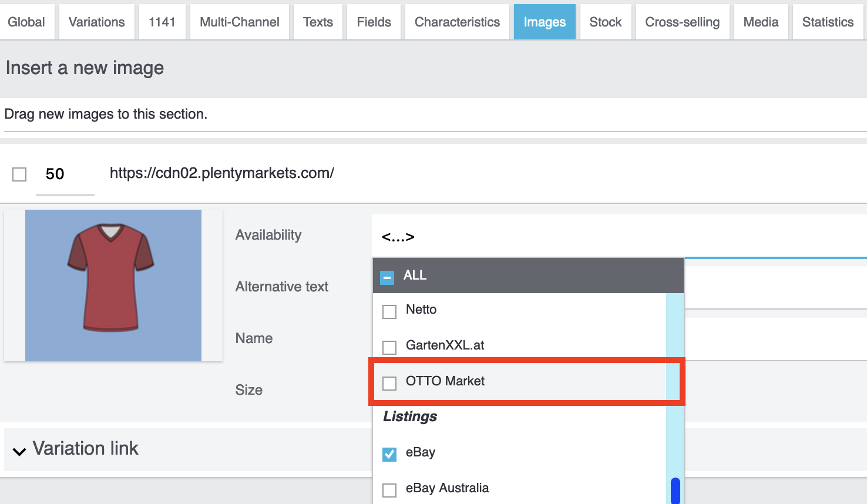Open the Variations tab
Viewport: 867px width, 504px height.
pyautogui.click(x=97, y=22)
